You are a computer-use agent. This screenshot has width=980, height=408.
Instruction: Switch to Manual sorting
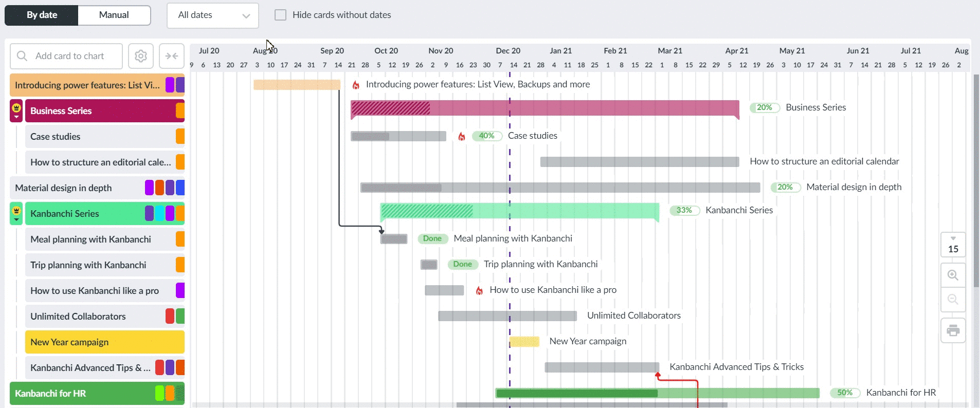tap(114, 15)
